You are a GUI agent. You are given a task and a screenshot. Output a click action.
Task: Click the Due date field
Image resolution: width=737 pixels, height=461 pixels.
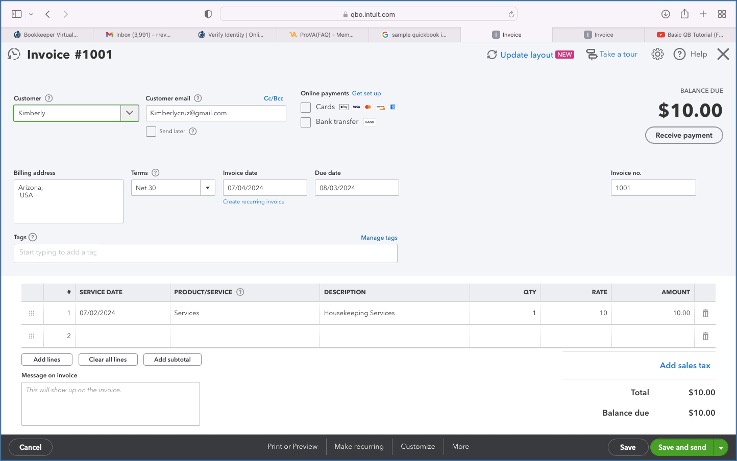[357, 188]
